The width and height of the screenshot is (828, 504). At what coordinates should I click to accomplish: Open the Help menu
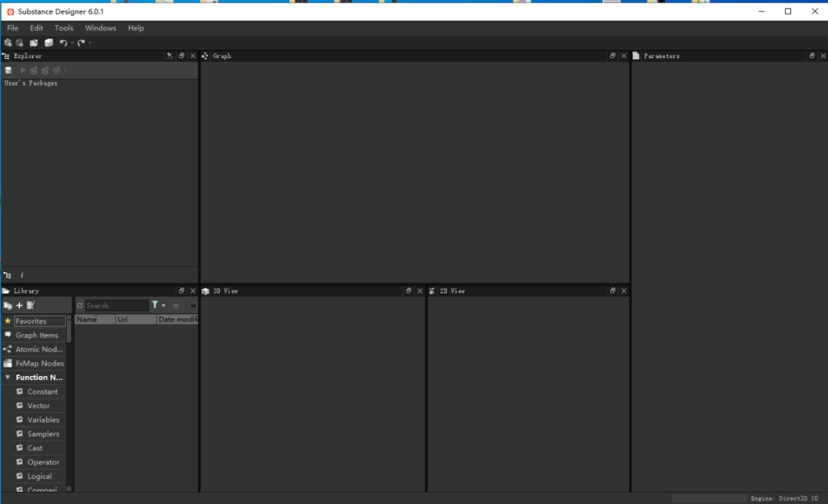click(136, 28)
